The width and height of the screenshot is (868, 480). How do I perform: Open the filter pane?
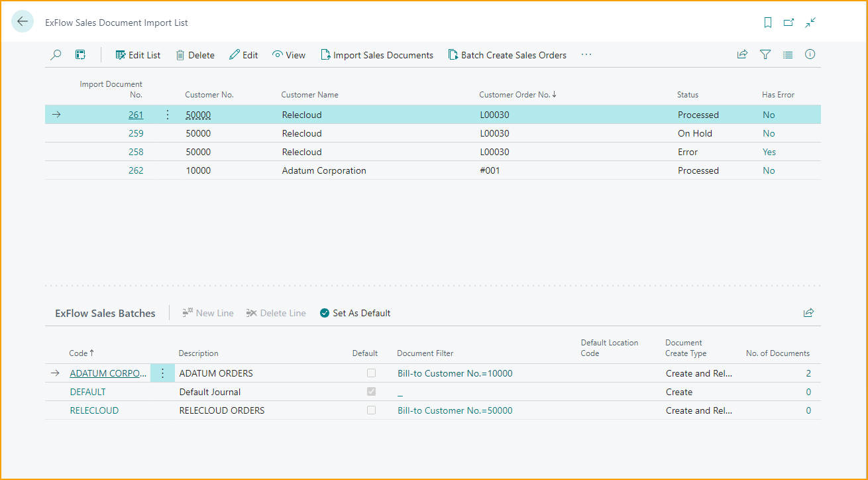[x=765, y=54]
